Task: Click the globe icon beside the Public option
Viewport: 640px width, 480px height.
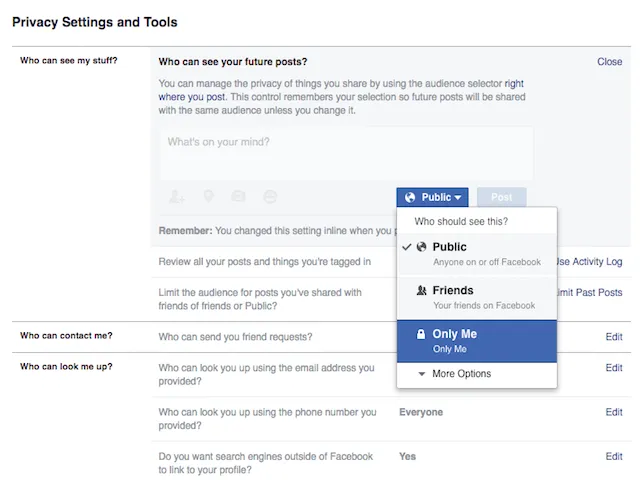Action: tap(421, 247)
